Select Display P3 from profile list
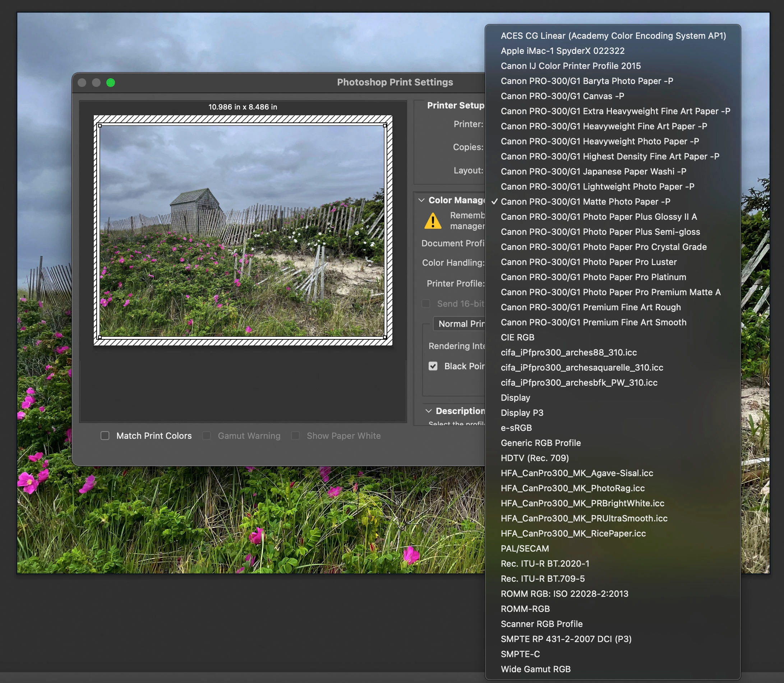 (x=522, y=413)
